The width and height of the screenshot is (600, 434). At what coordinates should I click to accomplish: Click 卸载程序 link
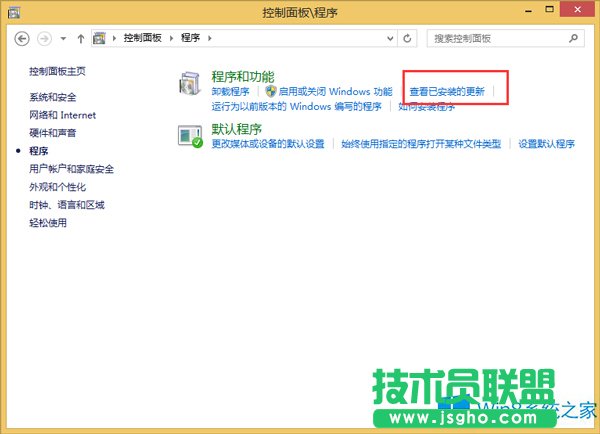coord(230,92)
